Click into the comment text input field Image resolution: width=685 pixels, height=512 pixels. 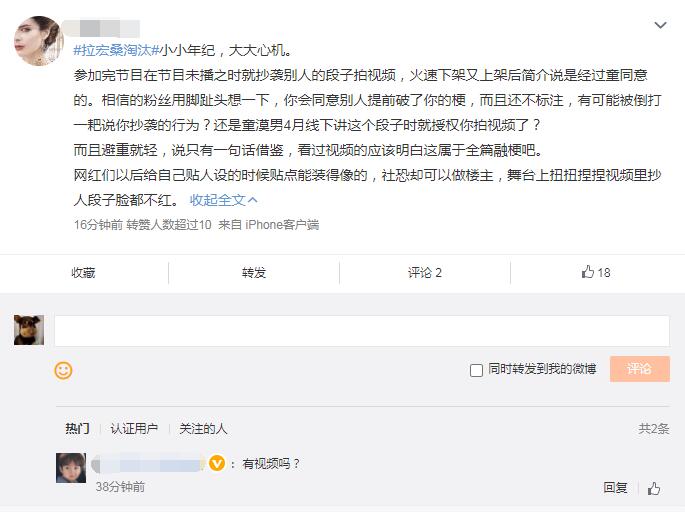(360, 331)
